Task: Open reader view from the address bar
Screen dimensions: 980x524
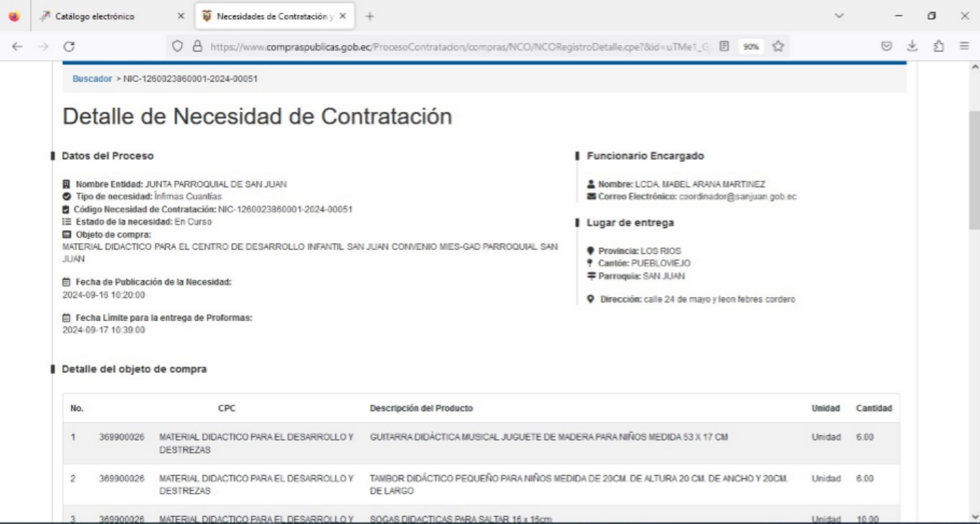Action: [725, 47]
